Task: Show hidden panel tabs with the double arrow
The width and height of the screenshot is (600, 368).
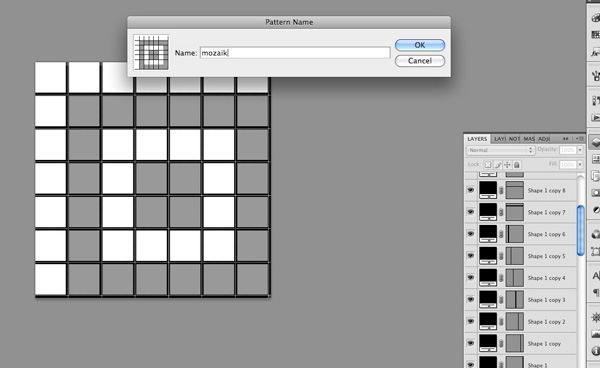Action: pyautogui.click(x=566, y=139)
